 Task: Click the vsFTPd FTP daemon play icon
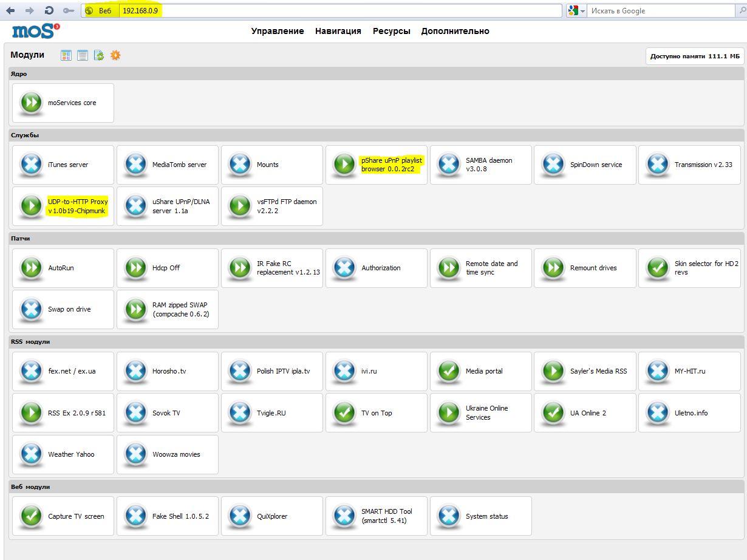(240, 206)
